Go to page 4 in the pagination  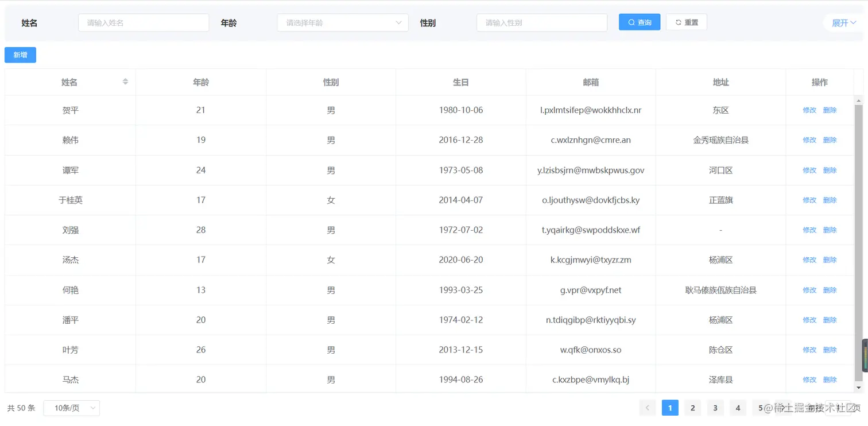pyautogui.click(x=738, y=408)
